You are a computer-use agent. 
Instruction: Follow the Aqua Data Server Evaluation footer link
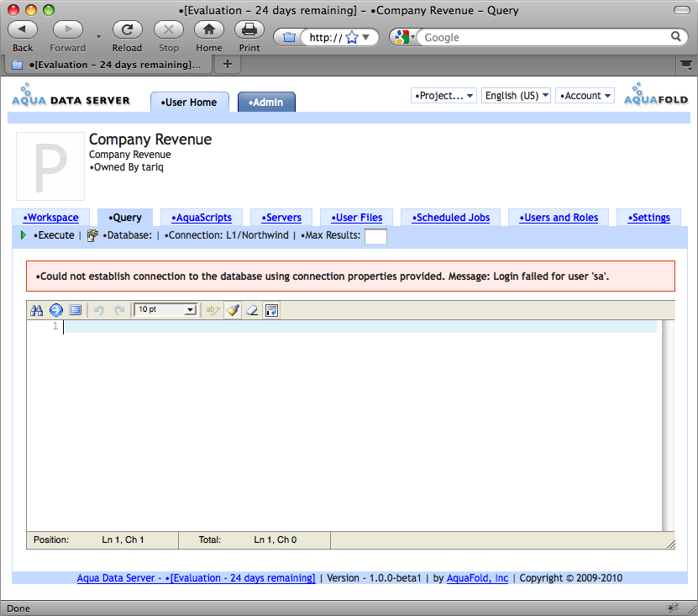point(196,577)
